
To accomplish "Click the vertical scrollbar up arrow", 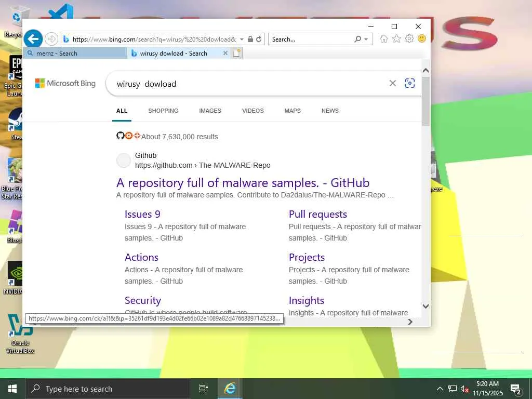I will [x=426, y=71].
